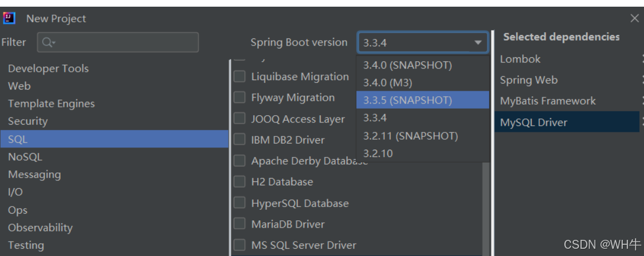The image size is (644, 256).
Task: Select the Messaging category
Action: 114,174
